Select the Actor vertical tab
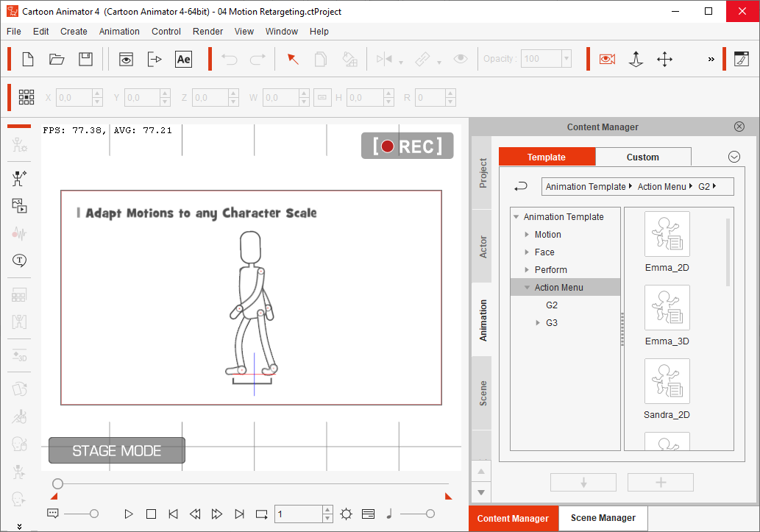 [482, 247]
